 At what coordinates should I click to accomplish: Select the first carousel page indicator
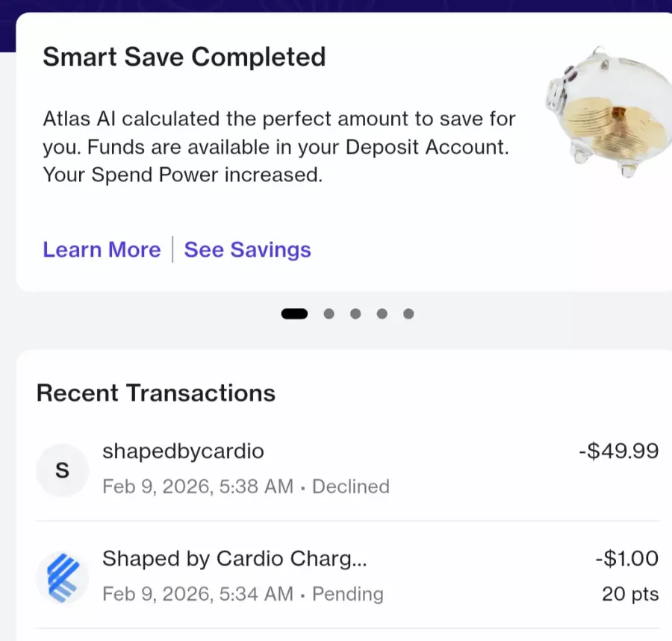tap(294, 314)
